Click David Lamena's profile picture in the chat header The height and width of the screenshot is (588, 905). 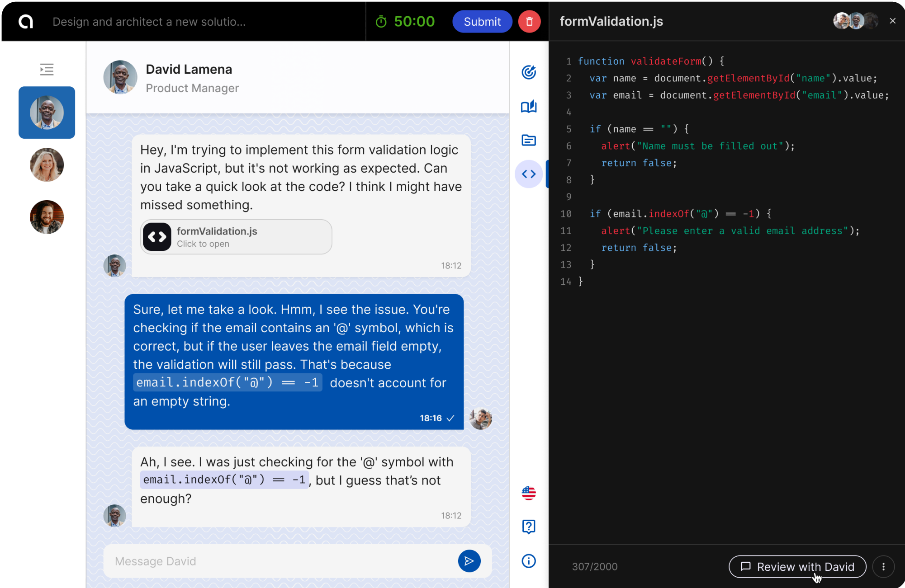(x=120, y=77)
